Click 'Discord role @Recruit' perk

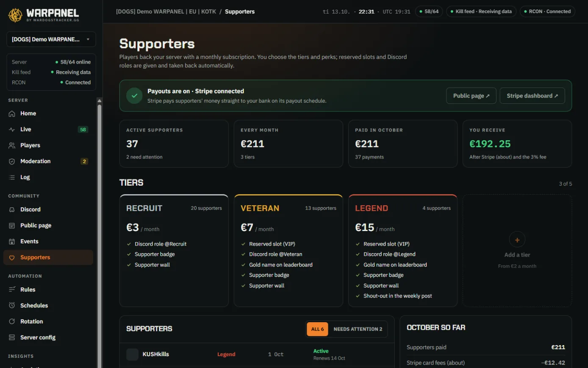[161, 244]
